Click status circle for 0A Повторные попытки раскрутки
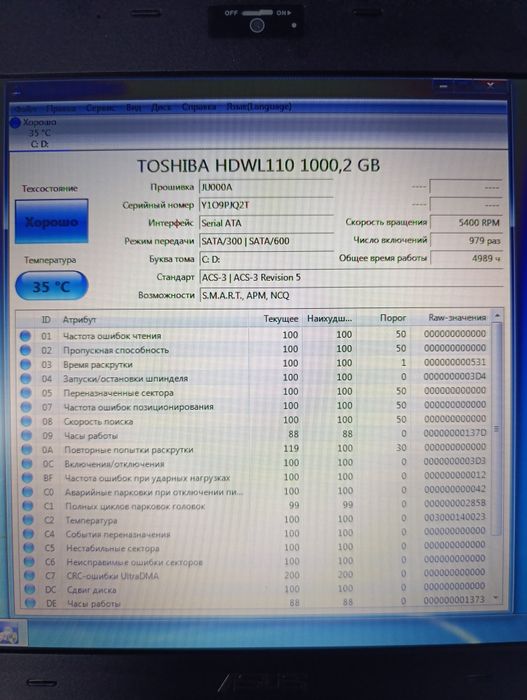 click(27, 450)
